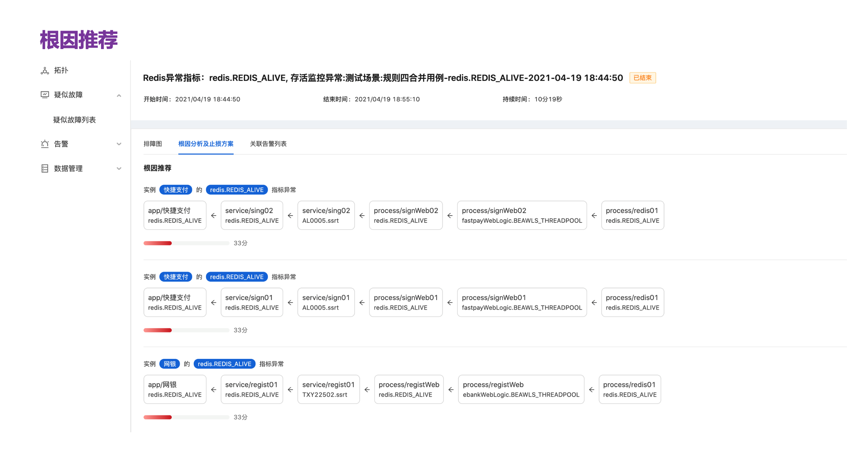The width and height of the screenshot is (868, 469).
Task: Click the 已结束 status tag
Action: click(642, 78)
